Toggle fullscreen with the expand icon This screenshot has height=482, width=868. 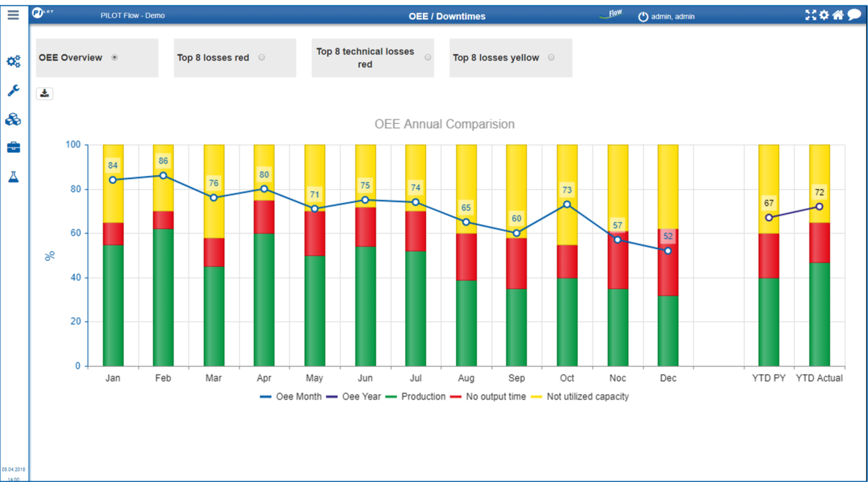[810, 15]
